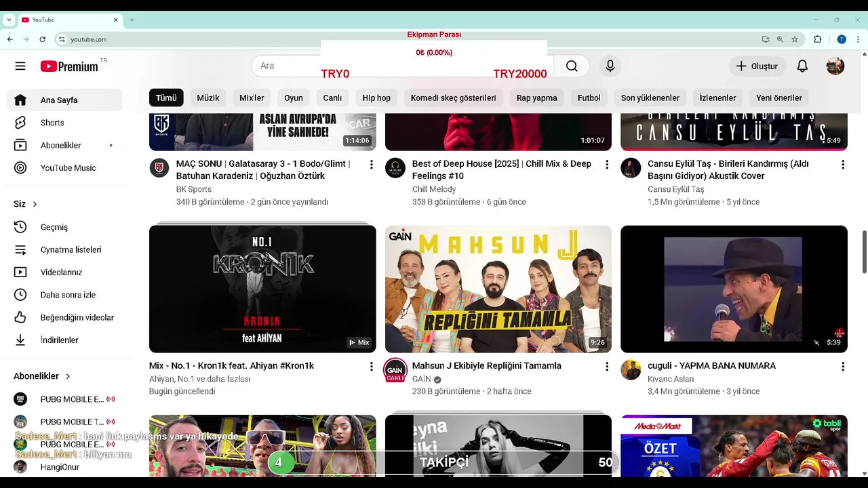Open Daha sonra izle list

pos(64,295)
